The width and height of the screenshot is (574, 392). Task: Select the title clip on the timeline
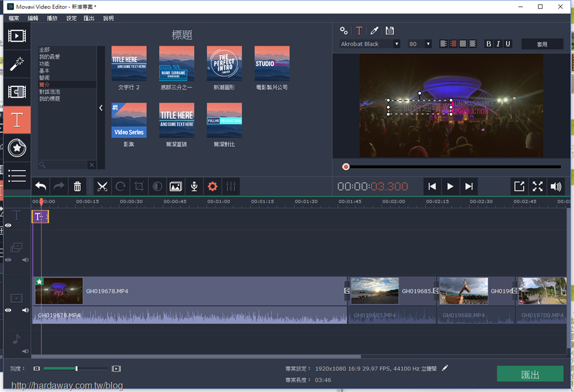click(x=40, y=216)
